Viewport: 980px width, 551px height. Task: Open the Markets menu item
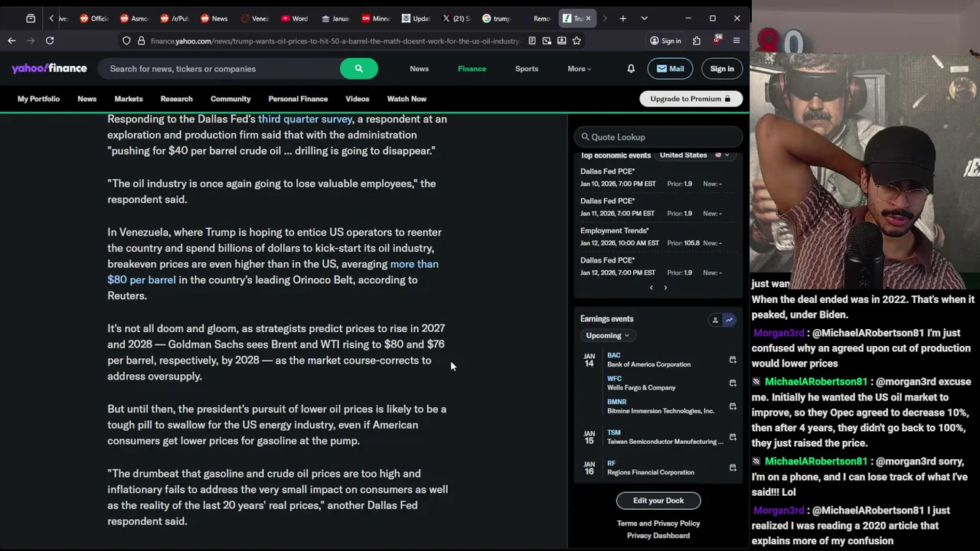pos(129,99)
